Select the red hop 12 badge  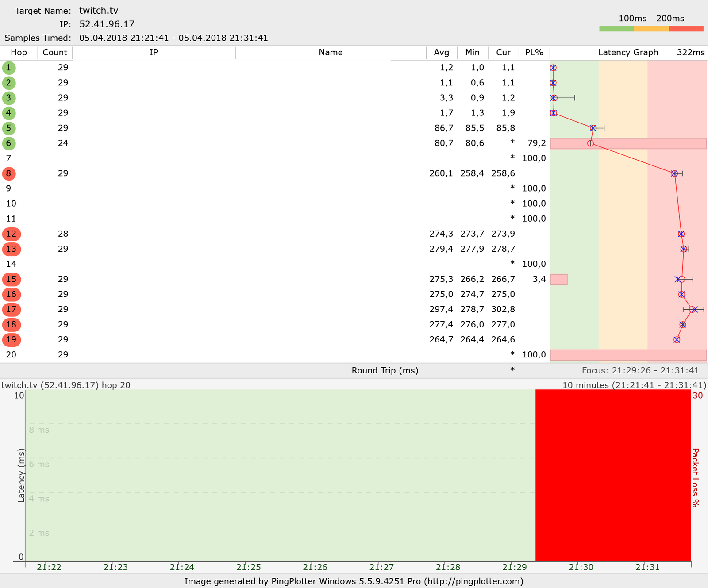11,234
